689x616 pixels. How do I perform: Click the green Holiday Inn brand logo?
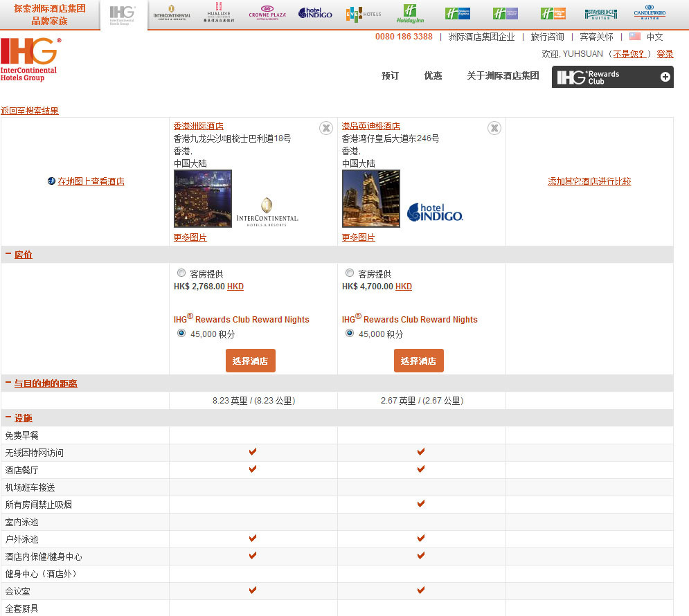[410, 14]
